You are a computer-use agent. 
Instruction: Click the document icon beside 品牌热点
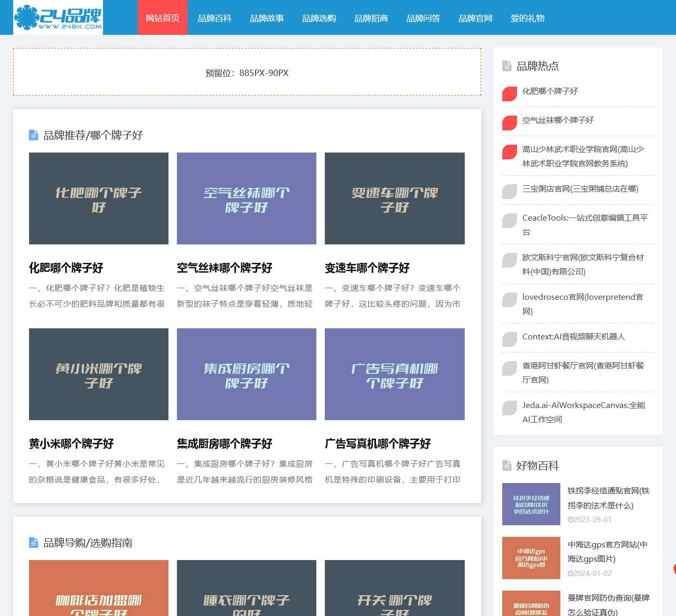click(507, 66)
